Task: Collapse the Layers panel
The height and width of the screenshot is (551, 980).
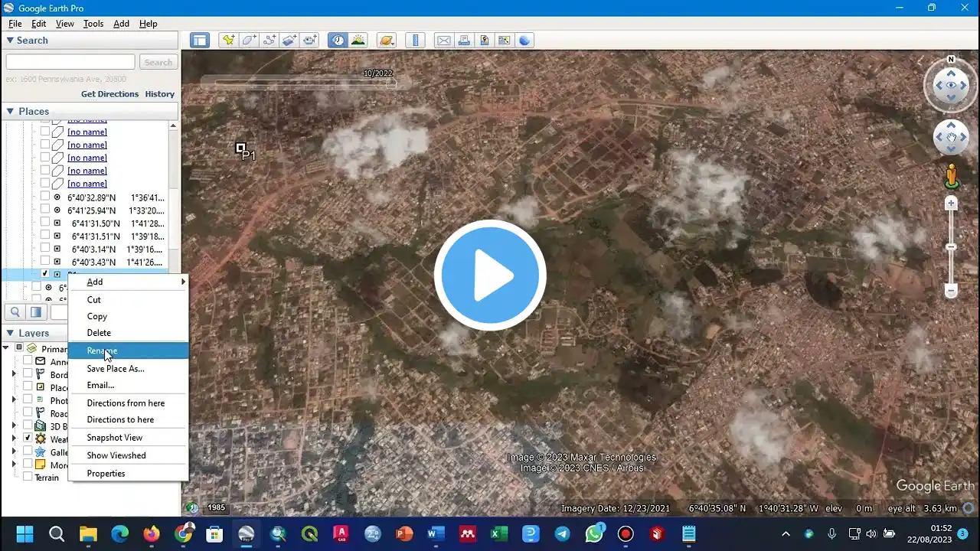Action: [11, 333]
